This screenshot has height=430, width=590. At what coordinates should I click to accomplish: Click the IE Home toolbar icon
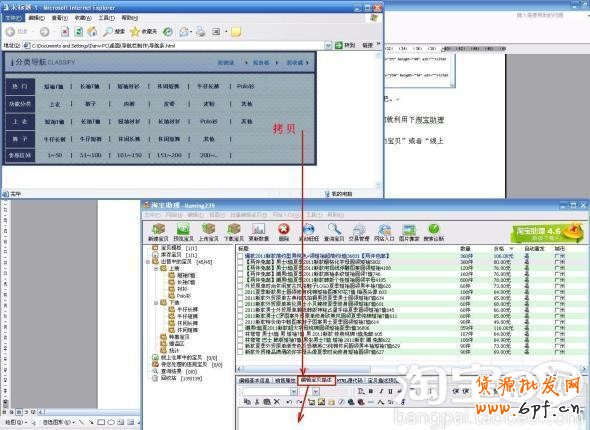(92, 32)
